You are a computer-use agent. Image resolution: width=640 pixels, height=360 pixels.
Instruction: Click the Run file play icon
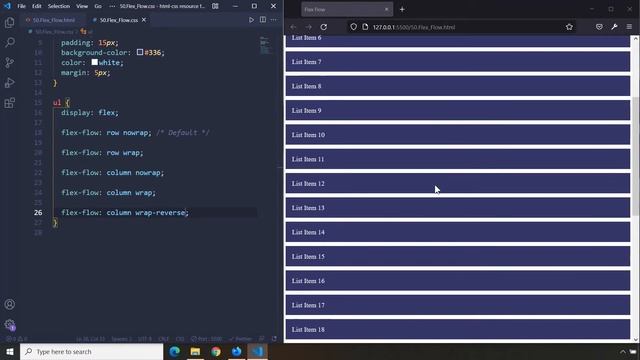pyautogui.click(x=251, y=20)
